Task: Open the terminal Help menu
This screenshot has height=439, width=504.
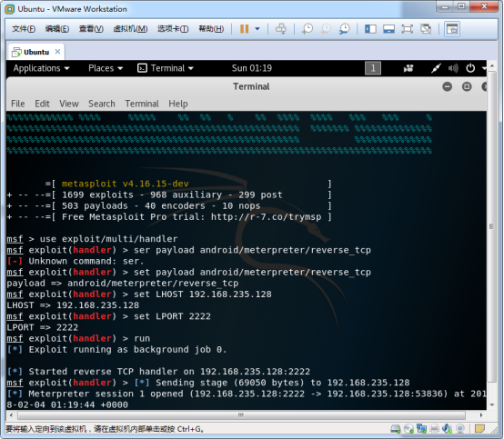Action: click(178, 104)
